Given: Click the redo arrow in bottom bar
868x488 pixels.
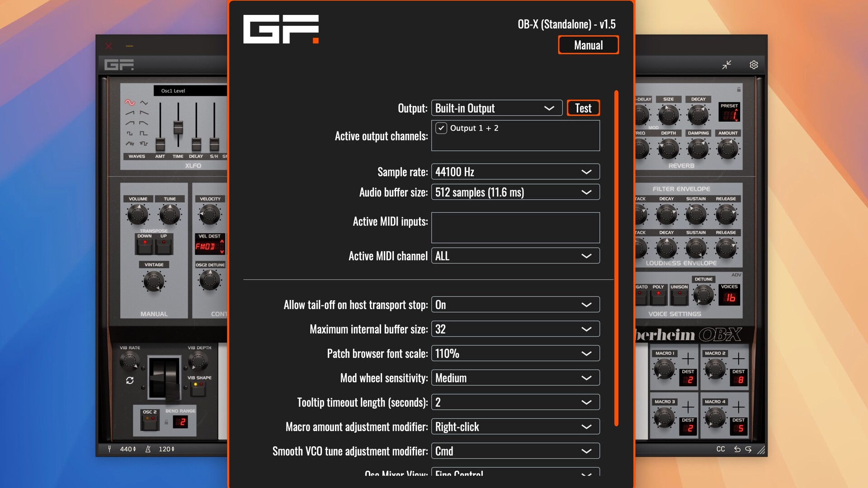Looking at the screenshot, I should point(748,449).
